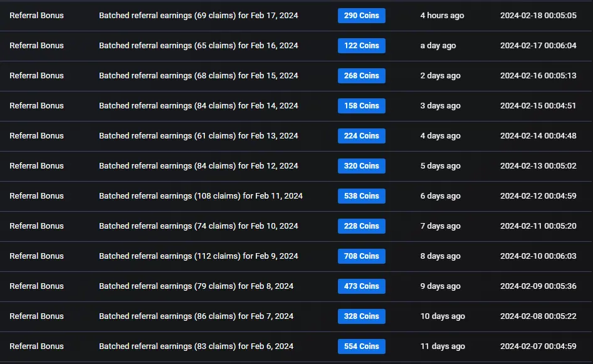Click the "(61 claims) for Feb 13, 2024" description

199,136
